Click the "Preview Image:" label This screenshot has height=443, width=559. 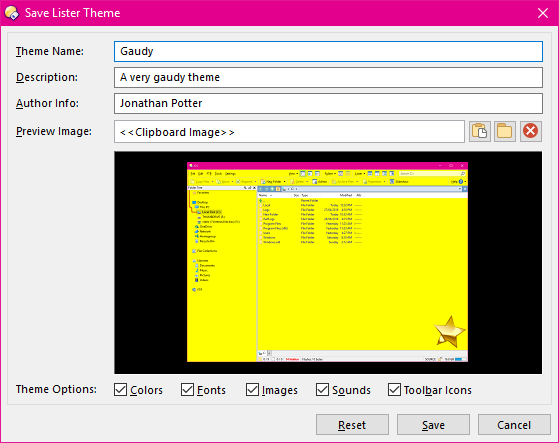pos(53,132)
